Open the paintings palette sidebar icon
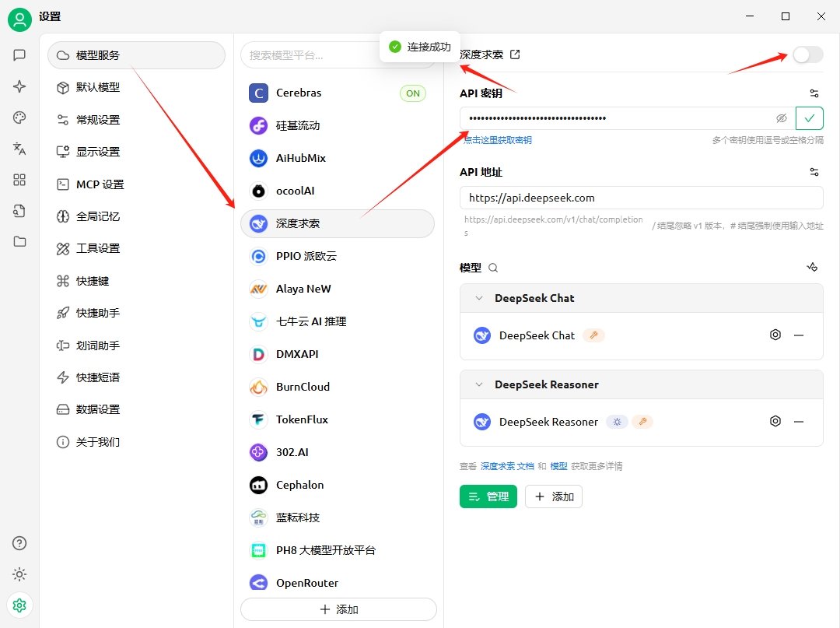 coord(19,118)
